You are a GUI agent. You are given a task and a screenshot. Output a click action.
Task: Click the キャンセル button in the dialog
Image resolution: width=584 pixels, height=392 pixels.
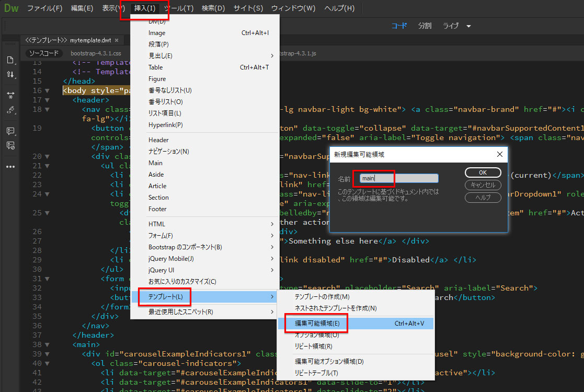pos(483,185)
